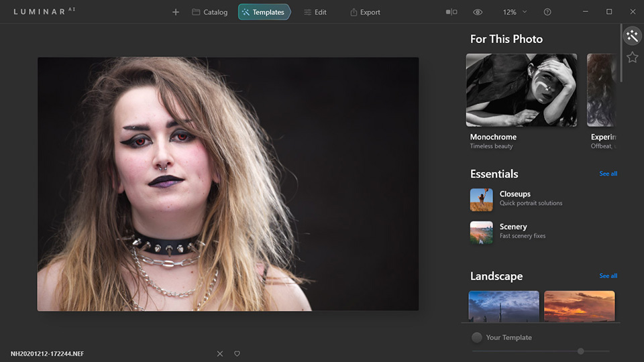
Task: Click the plus icon to add photos
Action: [x=175, y=12]
